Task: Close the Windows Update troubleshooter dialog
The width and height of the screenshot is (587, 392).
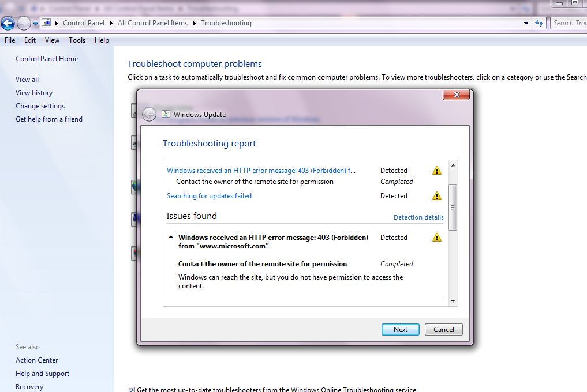Action: pyautogui.click(x=456, y=95)
